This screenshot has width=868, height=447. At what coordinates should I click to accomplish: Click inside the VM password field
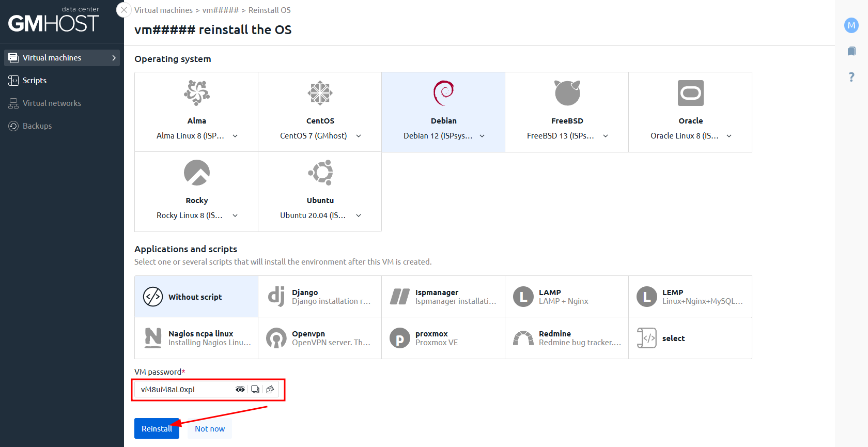coord(183,390)
